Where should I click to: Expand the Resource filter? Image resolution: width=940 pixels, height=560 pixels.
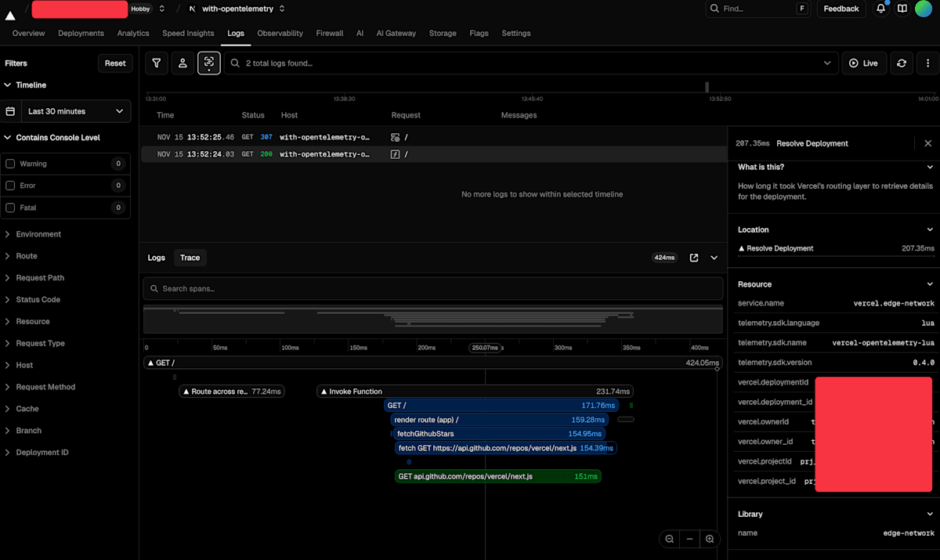(27, 322)
